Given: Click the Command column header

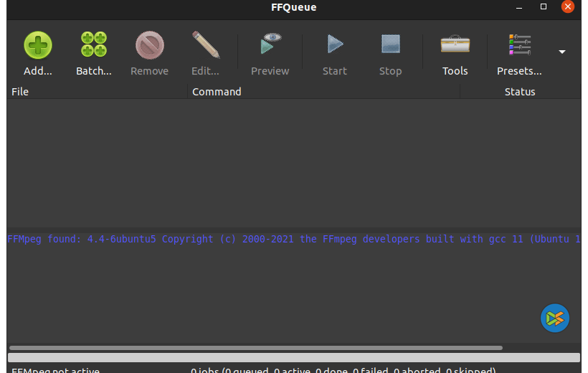Looking at the screenshot, I should tap(323, 92).
